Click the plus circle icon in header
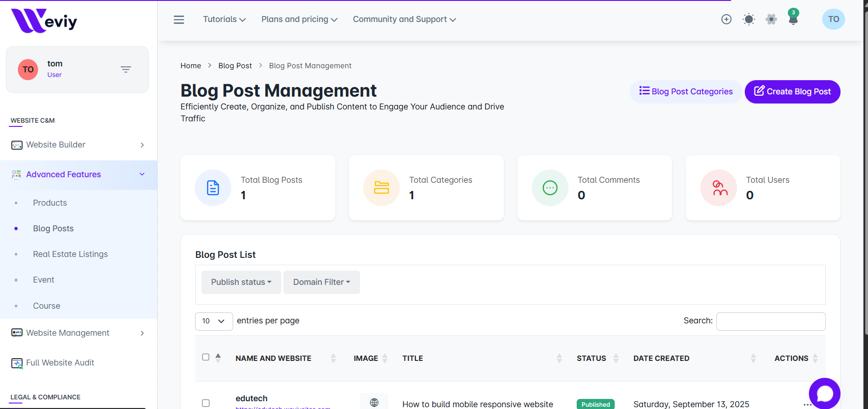The image size is (868, 409). 726,19
